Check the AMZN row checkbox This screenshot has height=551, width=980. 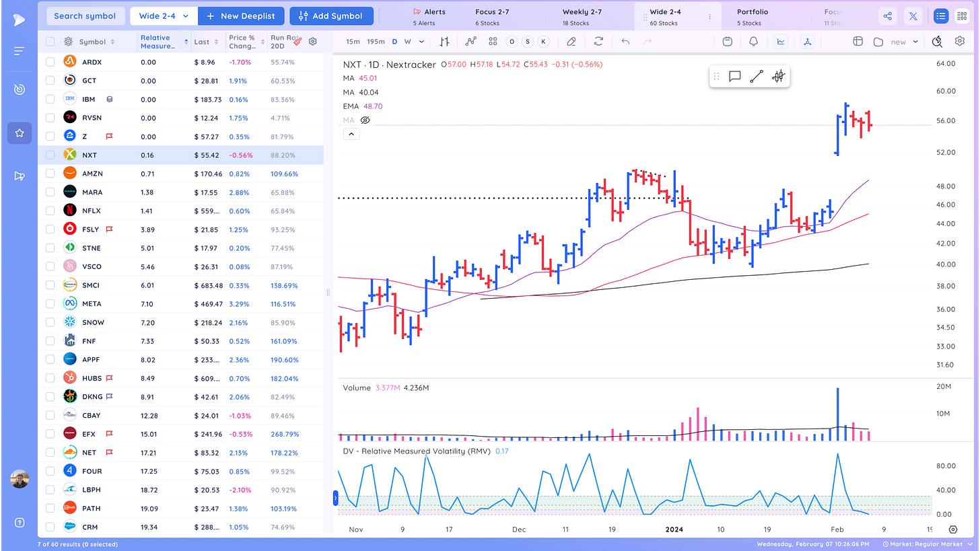tap(50, 174)
